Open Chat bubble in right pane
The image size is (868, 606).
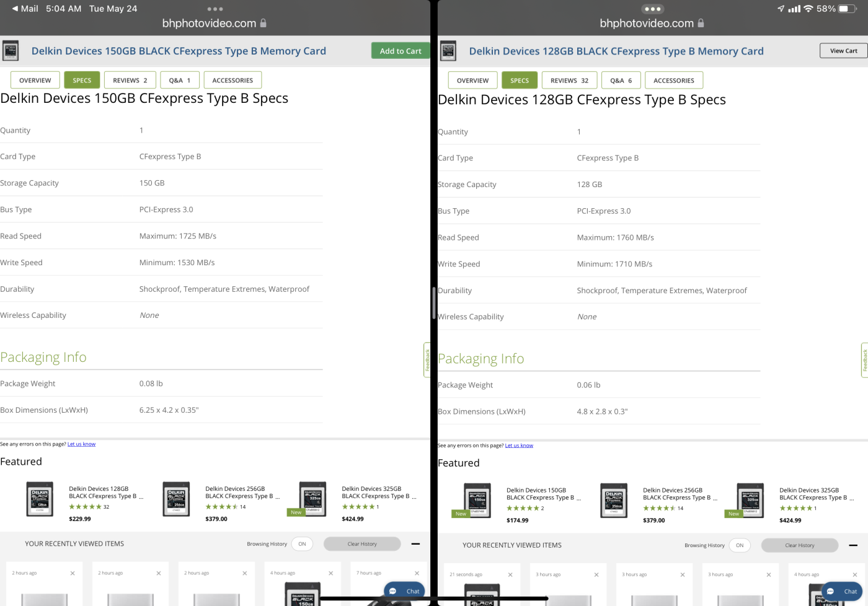(842, 591)
